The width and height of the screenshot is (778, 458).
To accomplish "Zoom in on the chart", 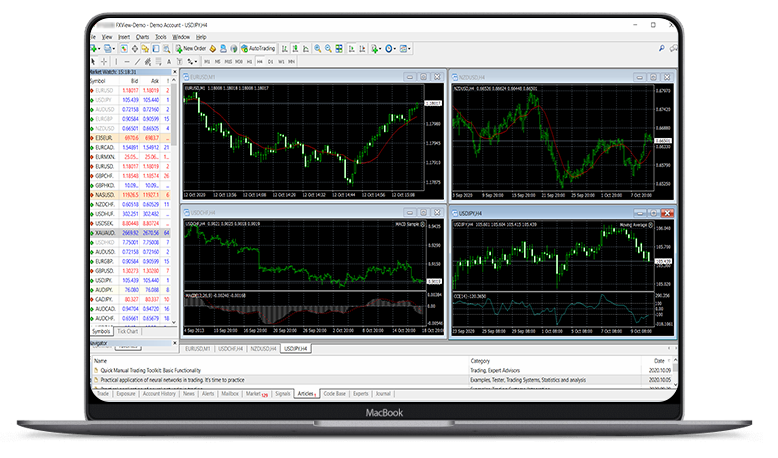I will pos(318,49).
